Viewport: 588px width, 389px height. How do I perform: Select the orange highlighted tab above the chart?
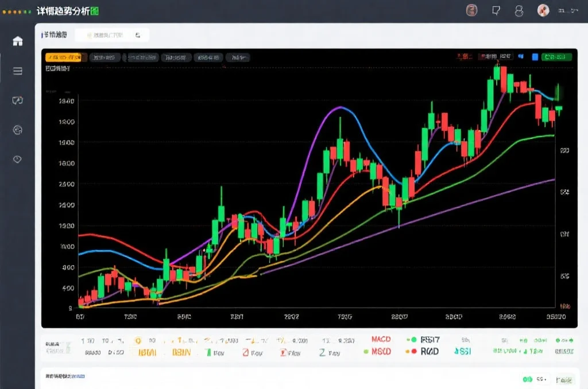pos(64,57)
